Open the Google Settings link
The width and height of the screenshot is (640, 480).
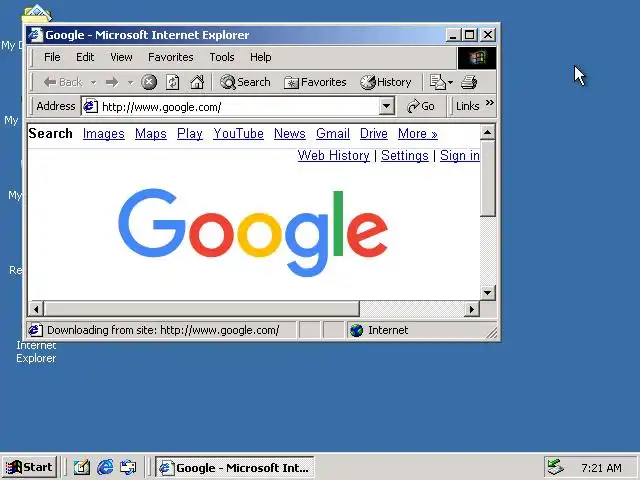point(404,156)
